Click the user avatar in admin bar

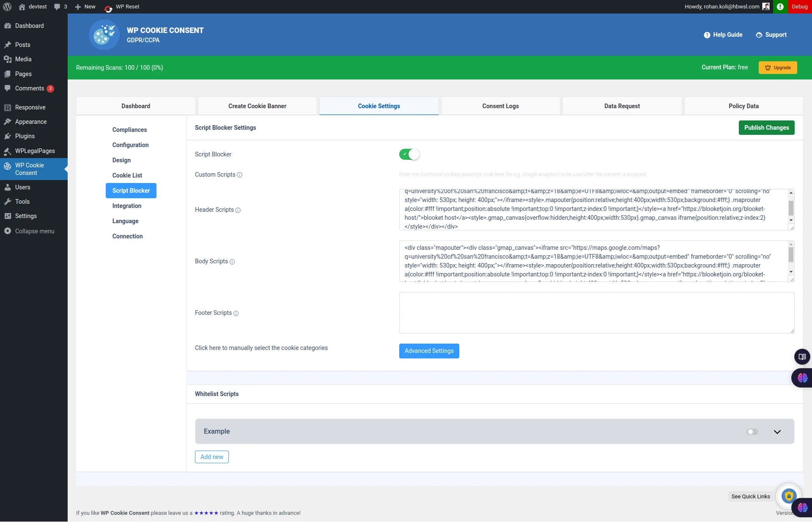[766, 7]
